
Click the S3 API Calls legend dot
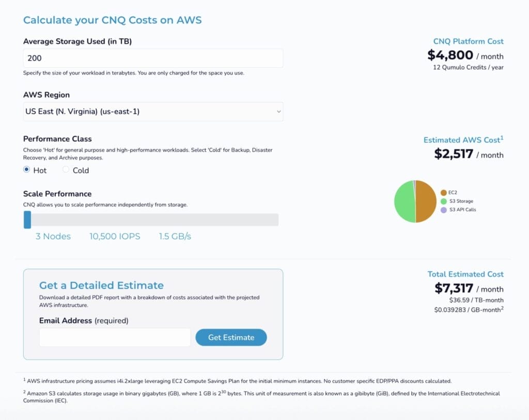pos(443,210)
